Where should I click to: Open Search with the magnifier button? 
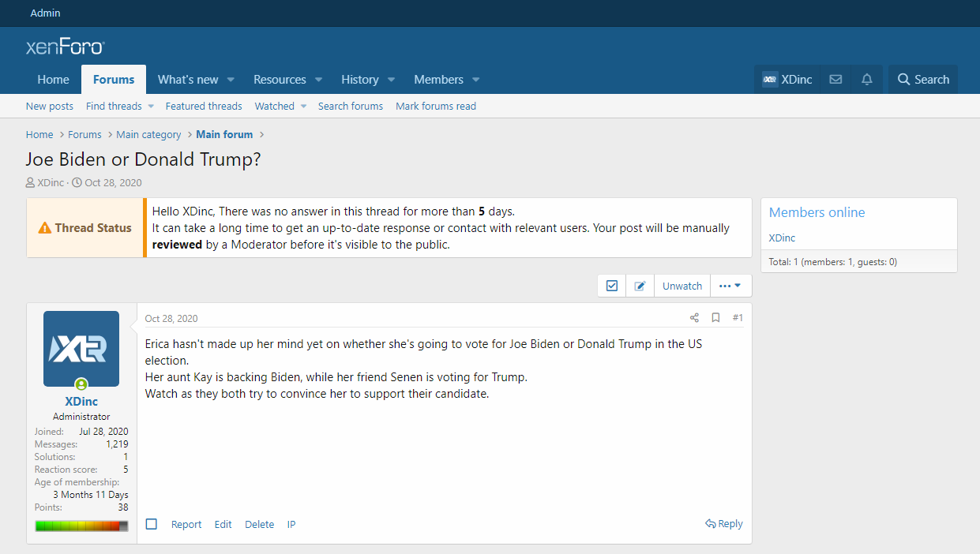click(x=922, y=80)
